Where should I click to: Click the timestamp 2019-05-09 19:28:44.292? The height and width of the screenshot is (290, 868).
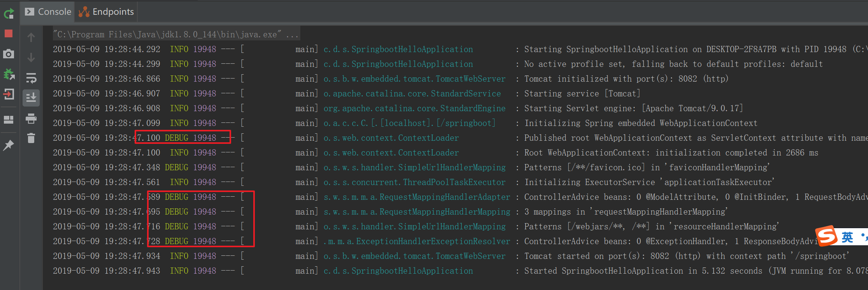(107, 49)
